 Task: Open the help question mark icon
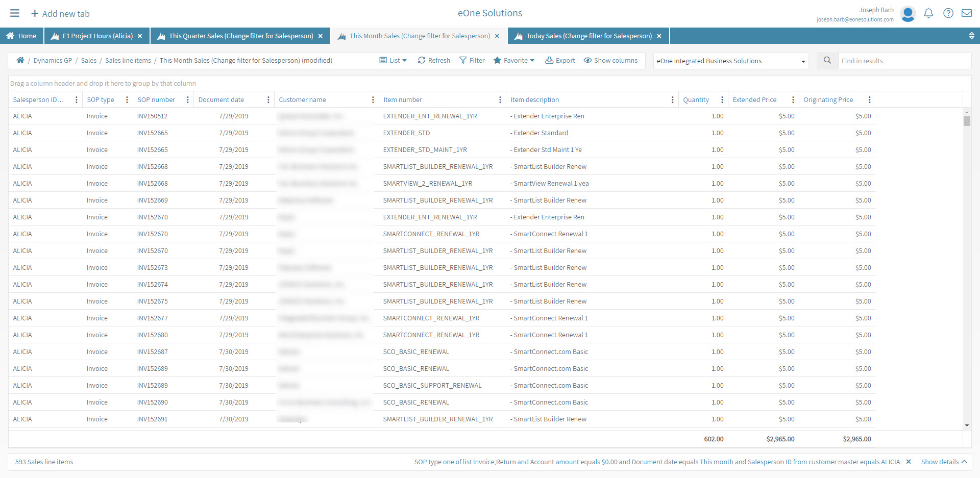pyautogui.click(x=948, y=13)
